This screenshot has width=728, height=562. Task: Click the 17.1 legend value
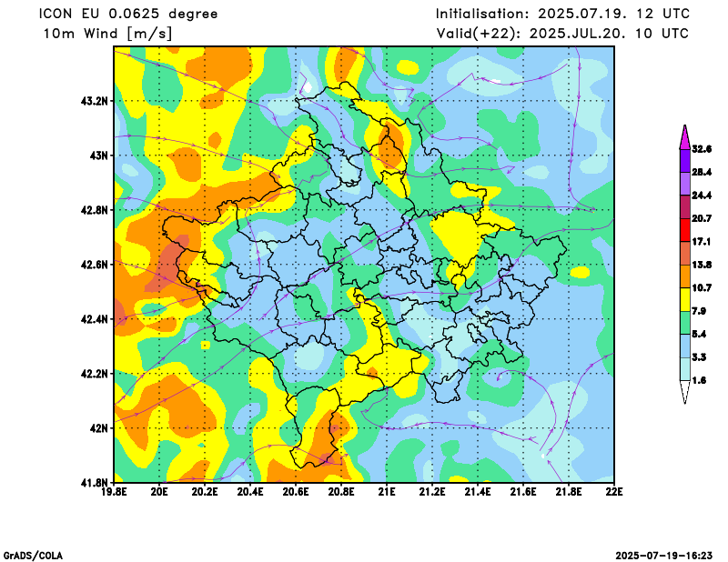[x=702, y=242]
